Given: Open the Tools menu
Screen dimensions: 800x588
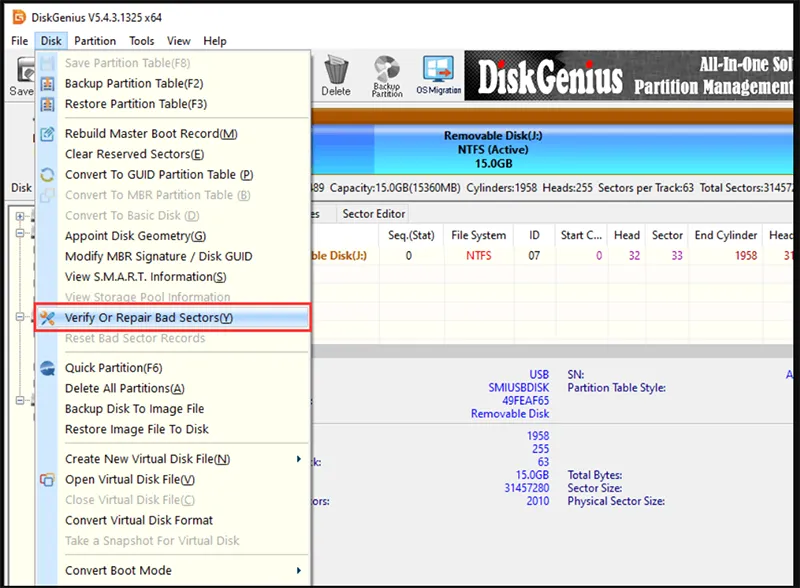Looking at the screenshot, I should click(141, 41).
